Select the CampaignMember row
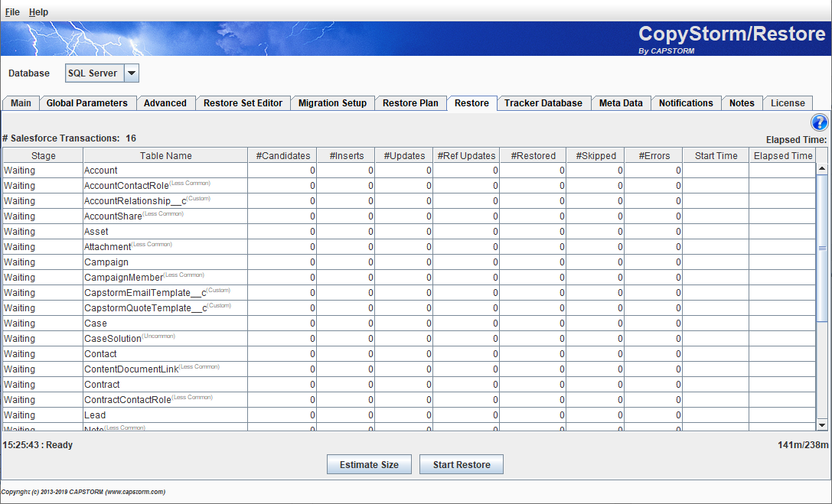This screenshot has width=832, height=504. point(409,277)
